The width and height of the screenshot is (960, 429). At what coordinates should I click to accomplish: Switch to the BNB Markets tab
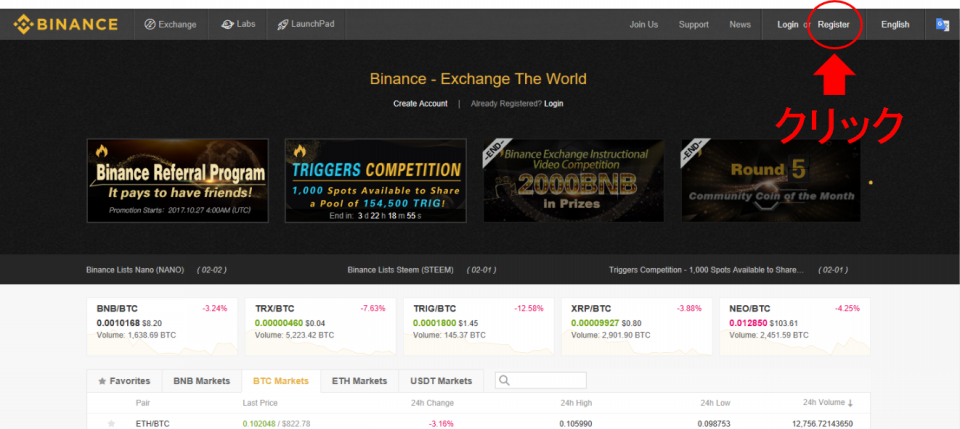(202, 381)
